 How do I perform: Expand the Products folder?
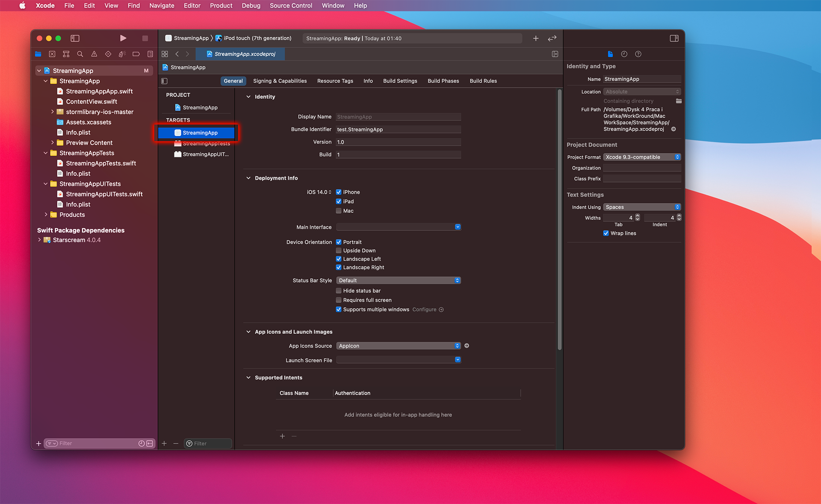point(46,215)
